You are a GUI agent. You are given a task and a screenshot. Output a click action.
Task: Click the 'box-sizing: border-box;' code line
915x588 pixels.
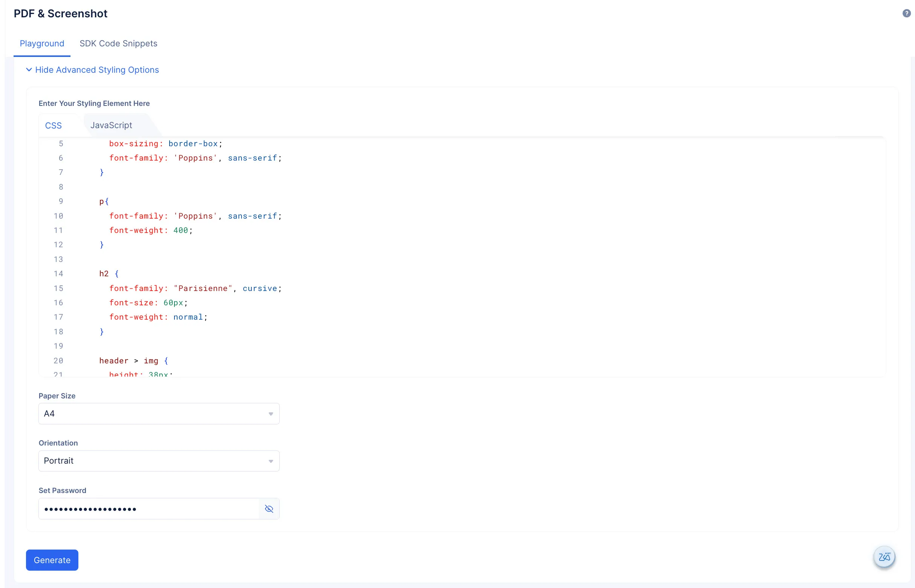click(x=166, y=144)
